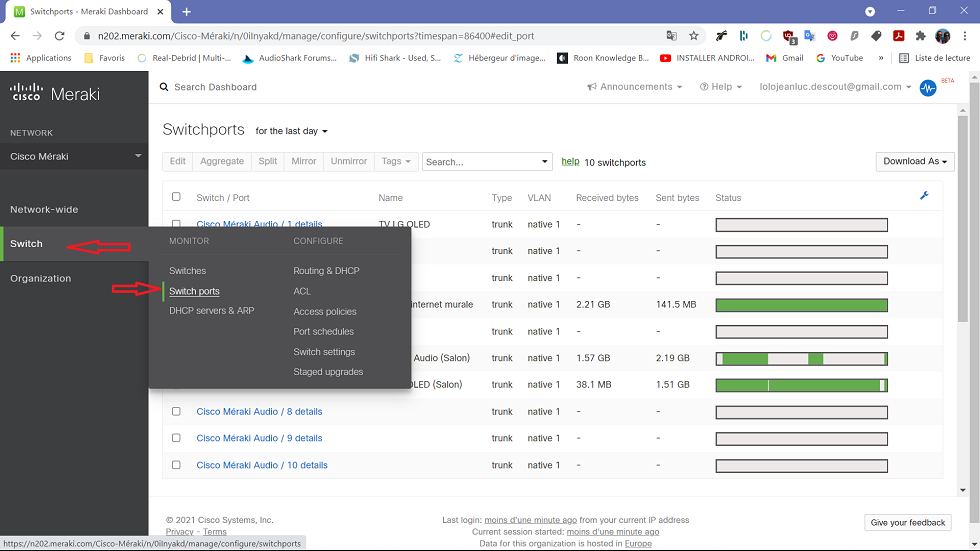Screen dimensions: 980x551
Task: Click the wrench column-settings icon
Action: click(924, 196)
